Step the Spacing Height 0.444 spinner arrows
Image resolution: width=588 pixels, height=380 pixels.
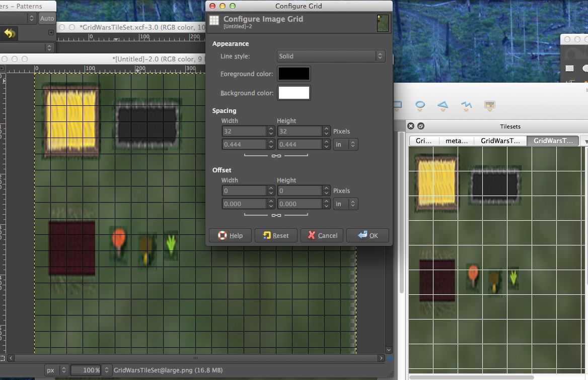[326, 144]
